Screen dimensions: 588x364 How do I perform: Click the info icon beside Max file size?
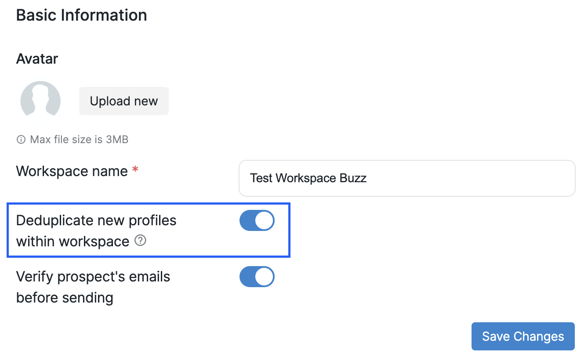click(21, 140)
